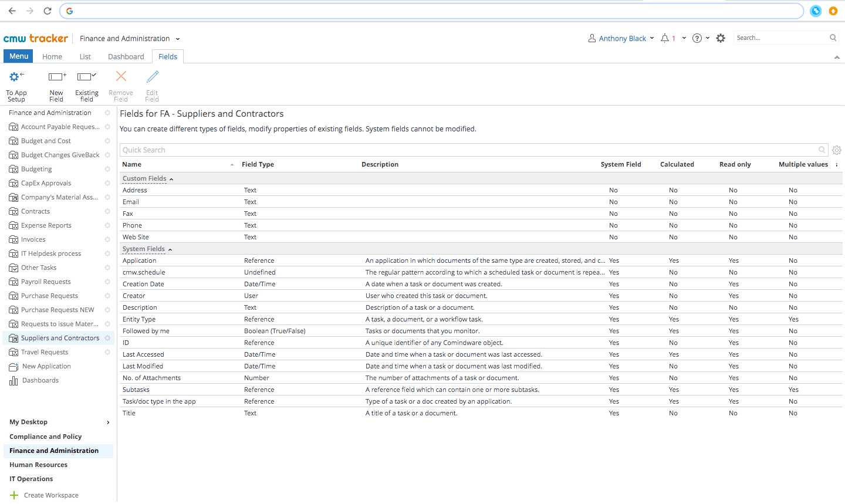Click gear icon next to Contracts

(107, 211)
